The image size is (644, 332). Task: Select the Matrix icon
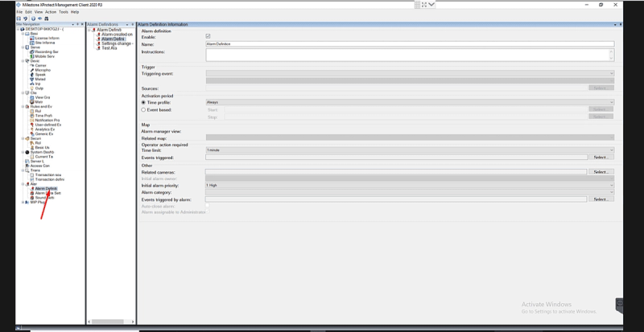(x=32, y=102)
